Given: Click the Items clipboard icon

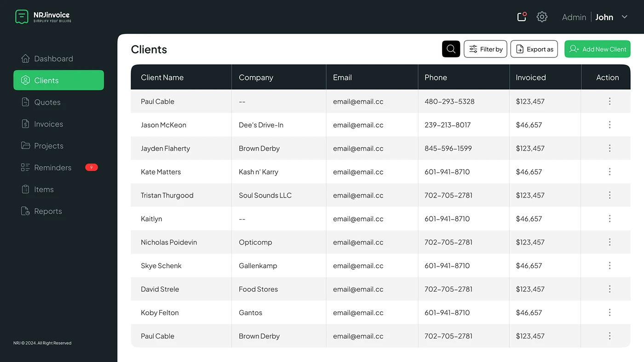Looking at the screenshot, I should [x=26, y=189].
